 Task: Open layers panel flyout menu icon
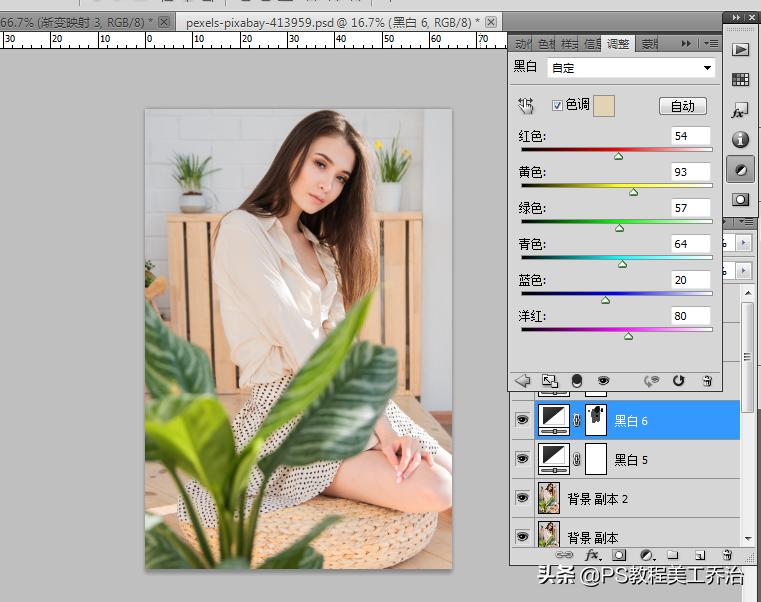[x=745, y=222]
